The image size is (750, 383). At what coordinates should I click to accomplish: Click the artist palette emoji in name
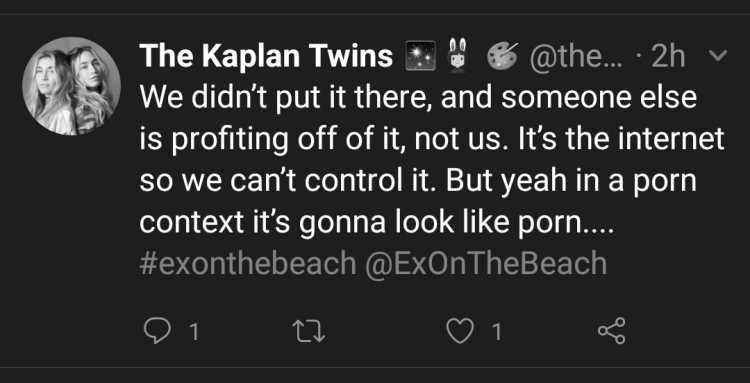coord(502,55)
